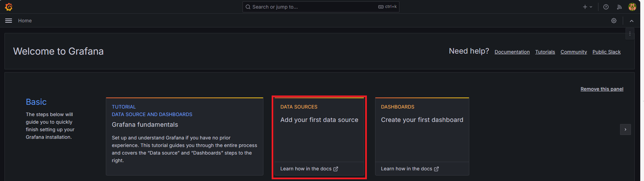Open the hamburger navigation menu
Screen dimensions: 644x181
tap(9, 21)
